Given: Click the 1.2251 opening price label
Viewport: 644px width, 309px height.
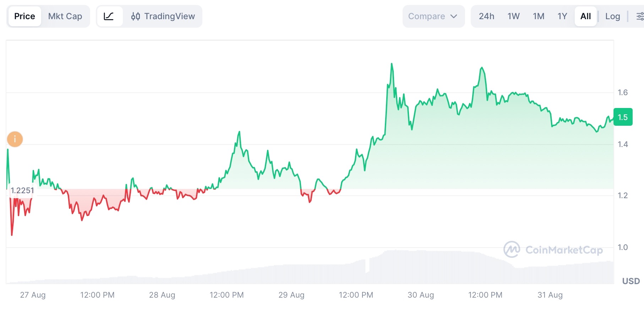Looking at the screenshot, I should pyautogui.click(x=22, y=190).
